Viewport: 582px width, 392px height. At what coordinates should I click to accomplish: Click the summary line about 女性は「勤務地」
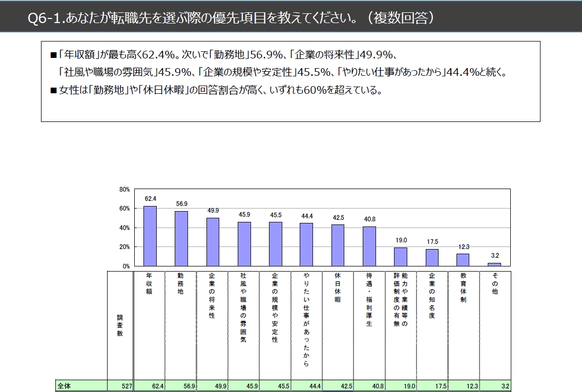click(216, 90)
